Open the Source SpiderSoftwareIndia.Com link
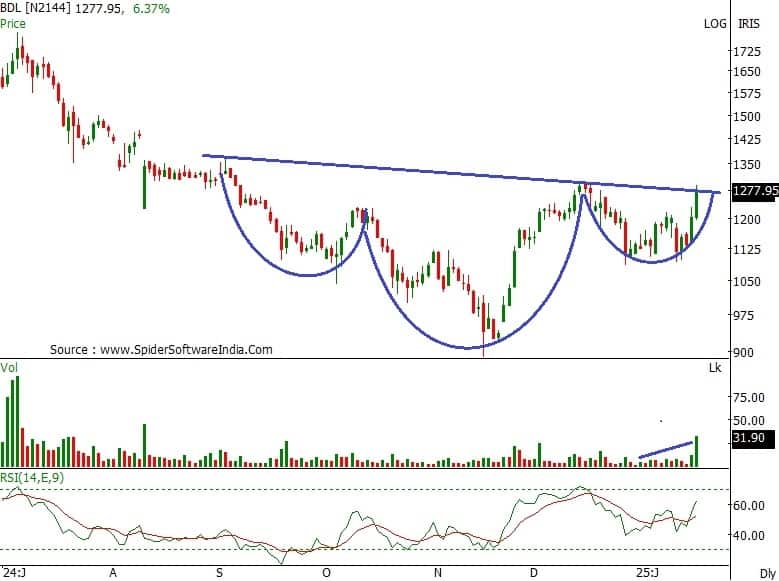 tap(161, 350)
